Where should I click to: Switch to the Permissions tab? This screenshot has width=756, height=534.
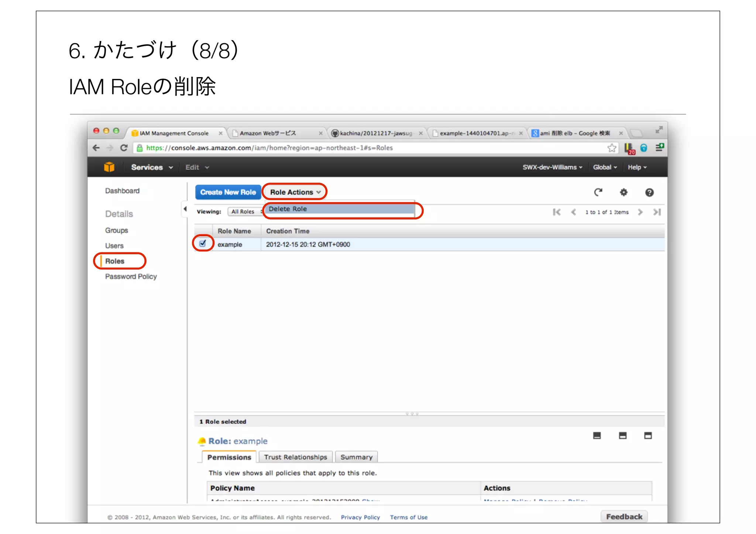pyautogui.click(x=229, y=457)
